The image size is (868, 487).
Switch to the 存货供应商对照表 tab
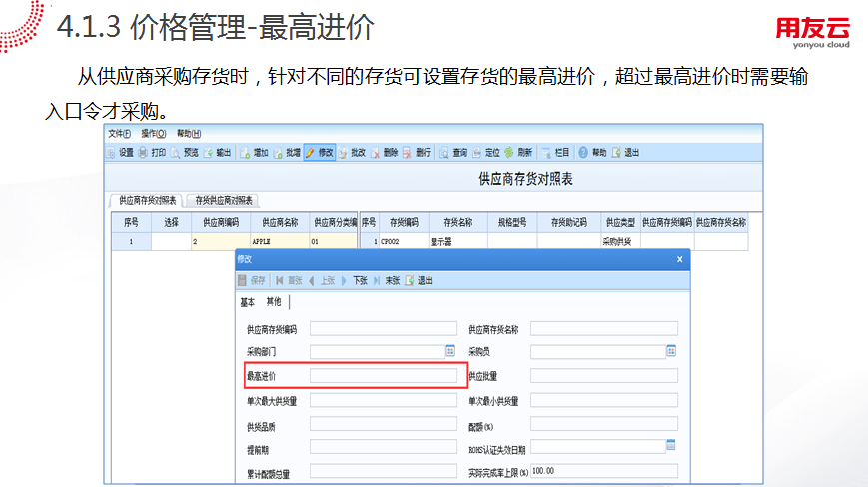pyautogui.click(x=226, y=200)
